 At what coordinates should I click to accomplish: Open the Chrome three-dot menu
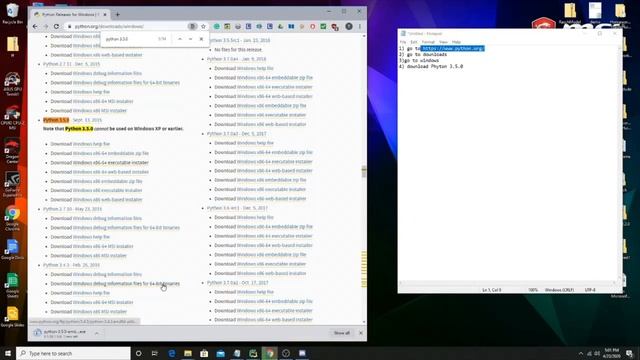point(360,27)
